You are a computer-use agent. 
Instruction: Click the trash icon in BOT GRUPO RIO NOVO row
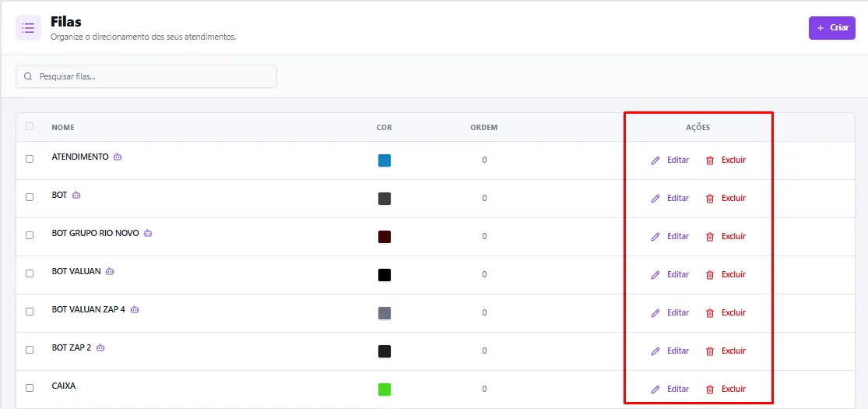tap(710, 237)
